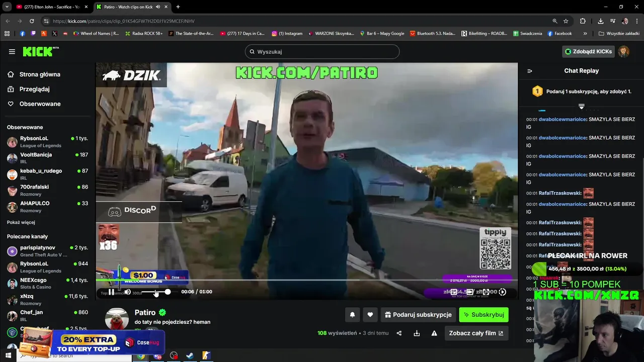Open Zobacz cały film link

[476, 333]
